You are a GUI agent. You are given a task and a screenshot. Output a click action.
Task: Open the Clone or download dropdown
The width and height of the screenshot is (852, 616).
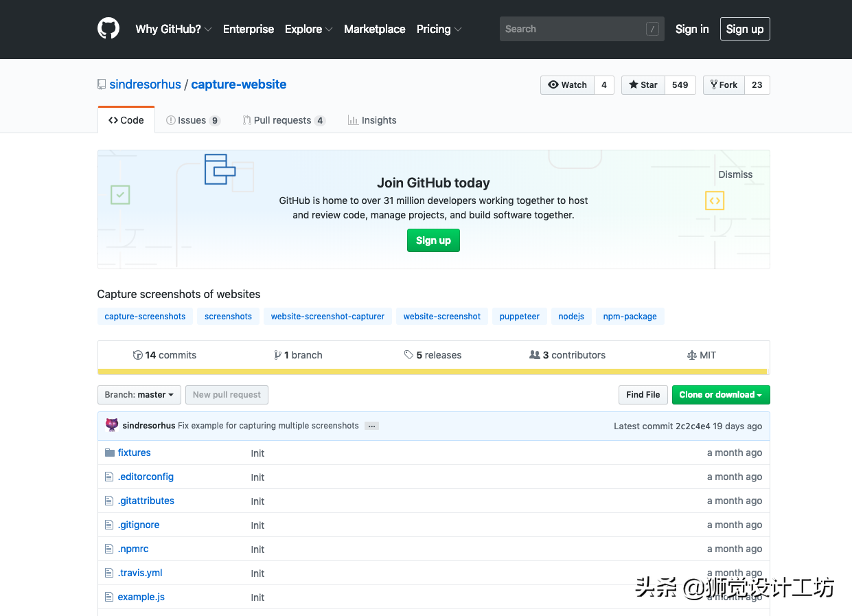click(x=720, y=395)
